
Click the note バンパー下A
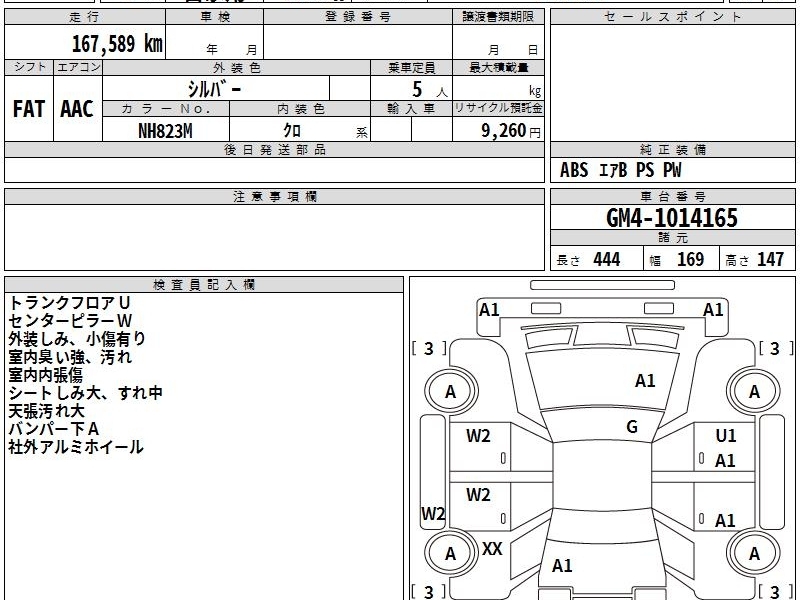(x=54, y=429)
